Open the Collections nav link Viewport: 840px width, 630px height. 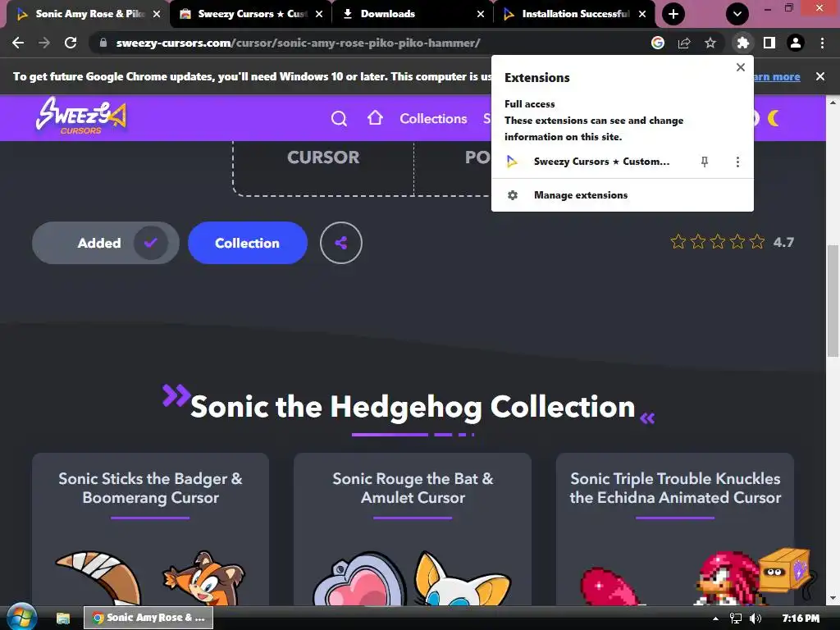pos(433,118)
